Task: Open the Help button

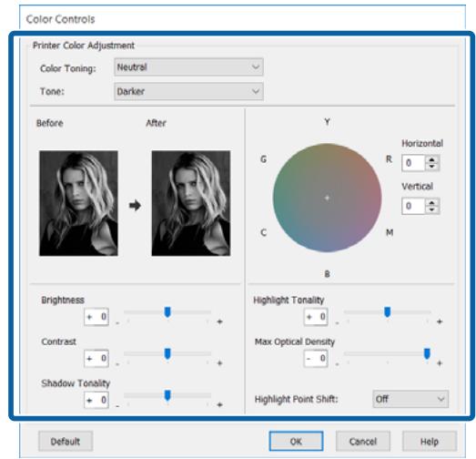Action: coord(430,441)
